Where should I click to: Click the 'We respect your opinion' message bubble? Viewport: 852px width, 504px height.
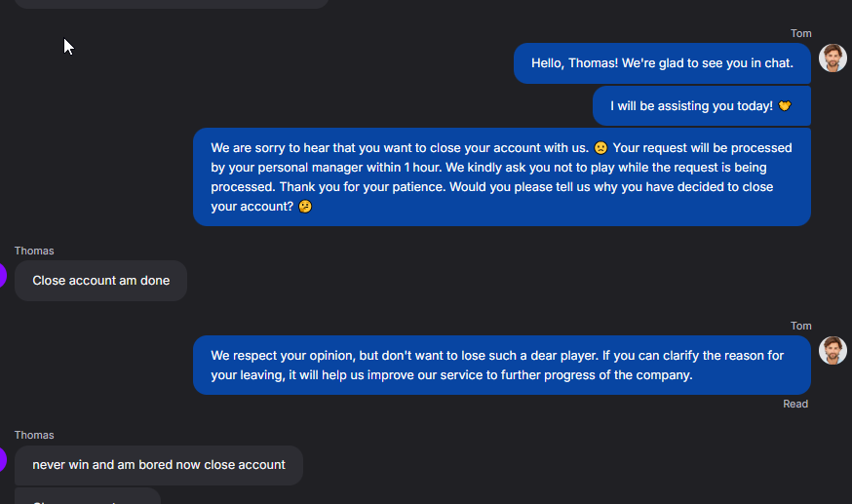[x=501, y=365]
